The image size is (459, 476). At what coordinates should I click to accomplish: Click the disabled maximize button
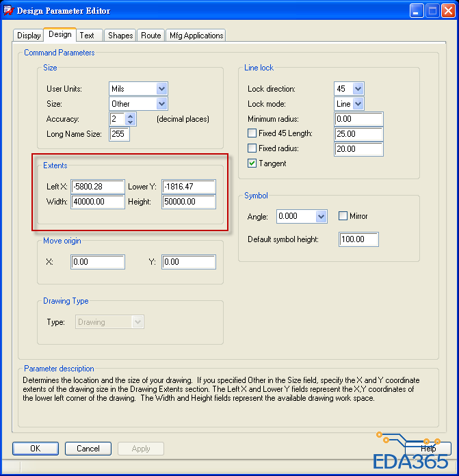click(x=432, y=11)
